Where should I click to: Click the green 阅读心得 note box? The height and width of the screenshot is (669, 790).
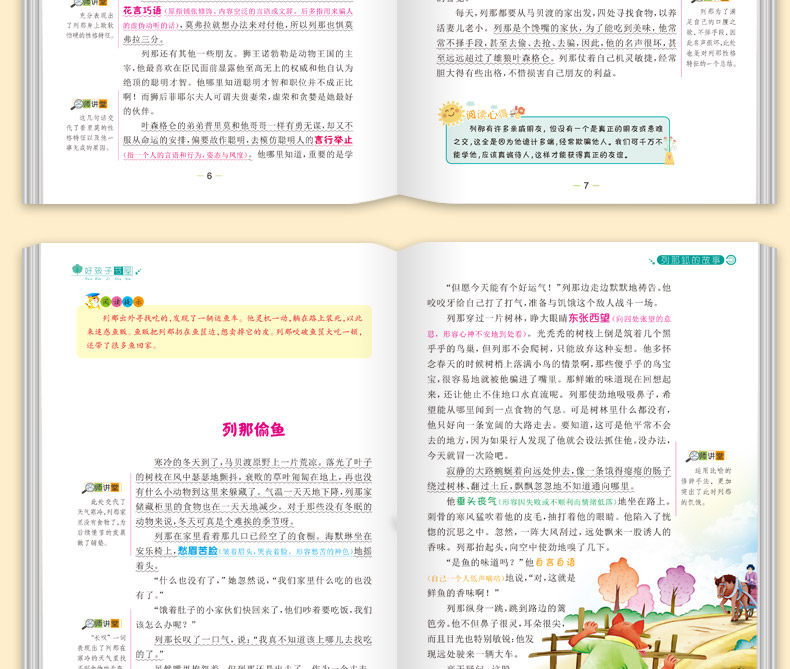point(558,141)
